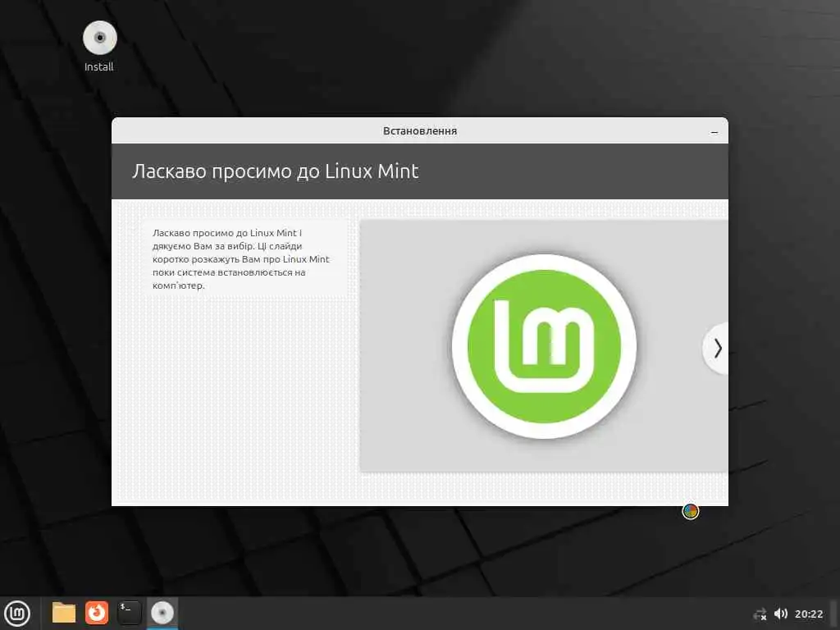Click the heading Ласкаво просимо до Linux Mint
Image resolution: width=840 pixels, height=630 pixels.
[x=276, y=171]
